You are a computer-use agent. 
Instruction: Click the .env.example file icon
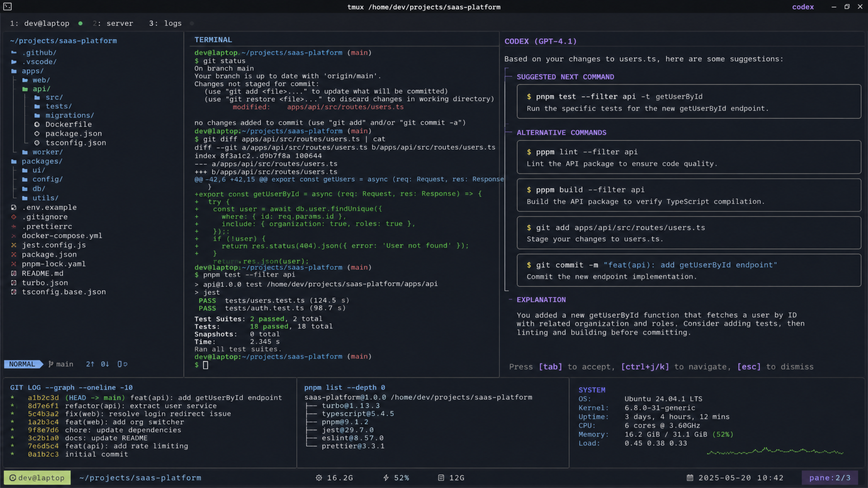[x=14, y=208]
